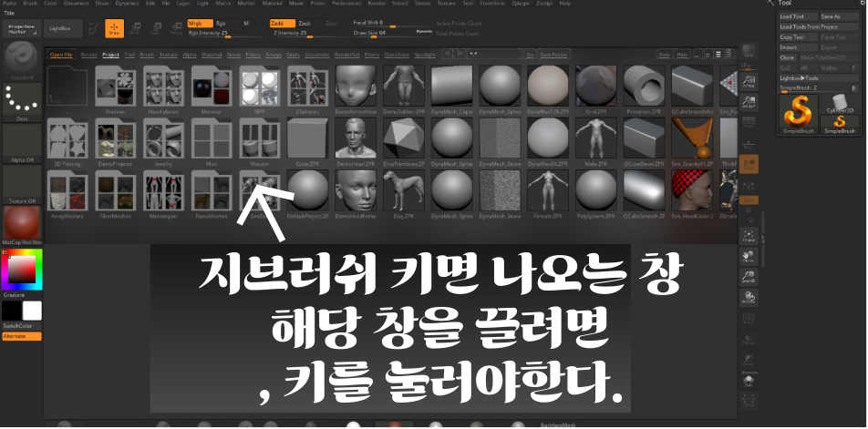Select the Scale transform icon
868x429 pixels.
155,28
